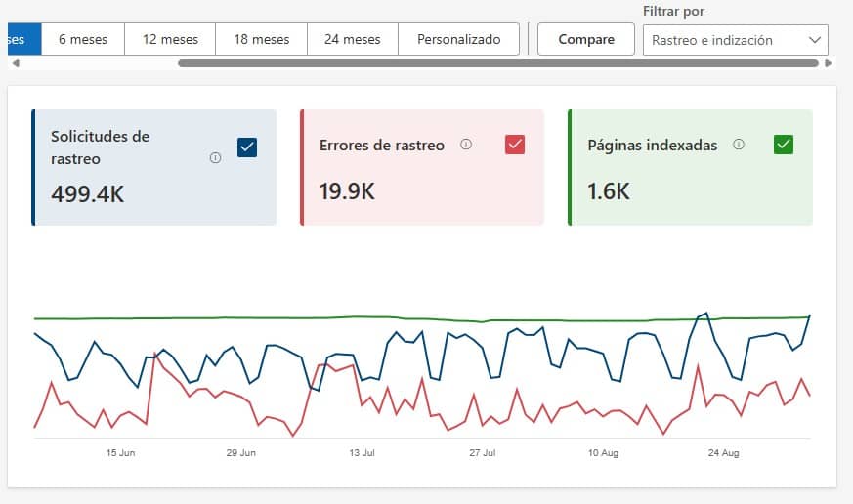Show info for Errores de rastreo
Screen dimensions: 853x504
pyautogui.click(x=466, y=145)
